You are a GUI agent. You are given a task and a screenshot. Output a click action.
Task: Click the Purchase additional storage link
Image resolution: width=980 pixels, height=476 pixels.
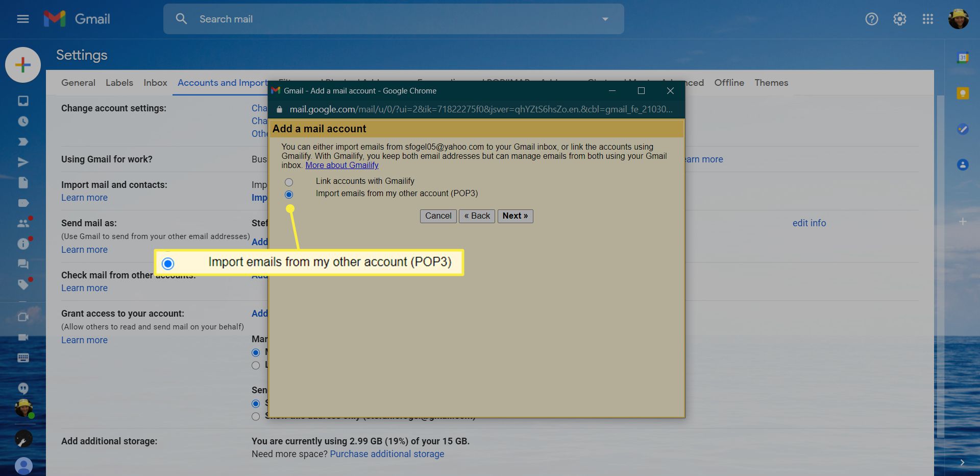(387, 454)
